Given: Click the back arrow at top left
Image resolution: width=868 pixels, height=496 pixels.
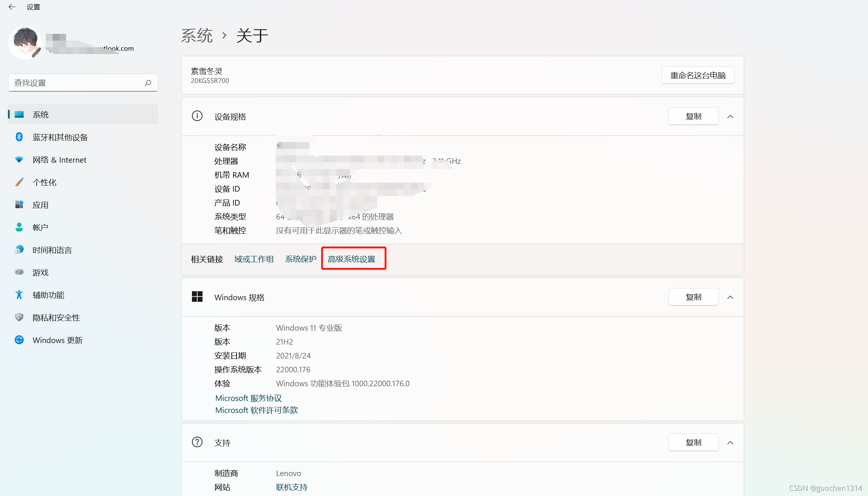Looking at the screenshot, I should 12,7.
